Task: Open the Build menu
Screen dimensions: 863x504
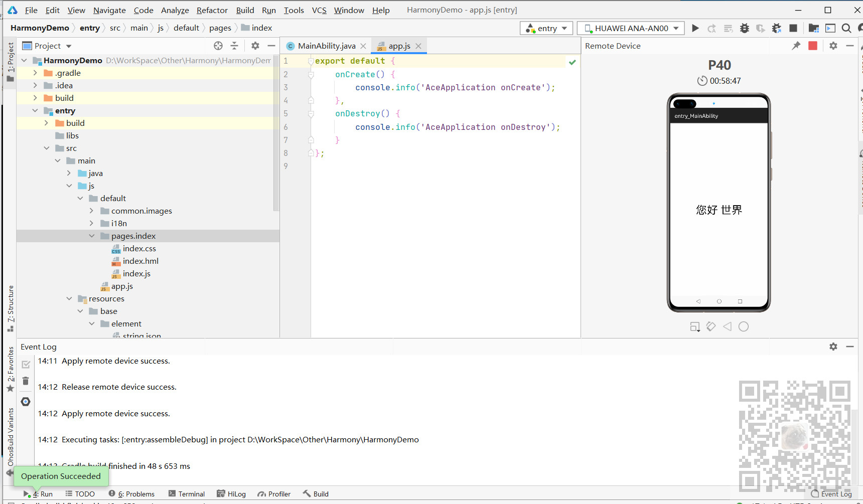Action: 245,10
